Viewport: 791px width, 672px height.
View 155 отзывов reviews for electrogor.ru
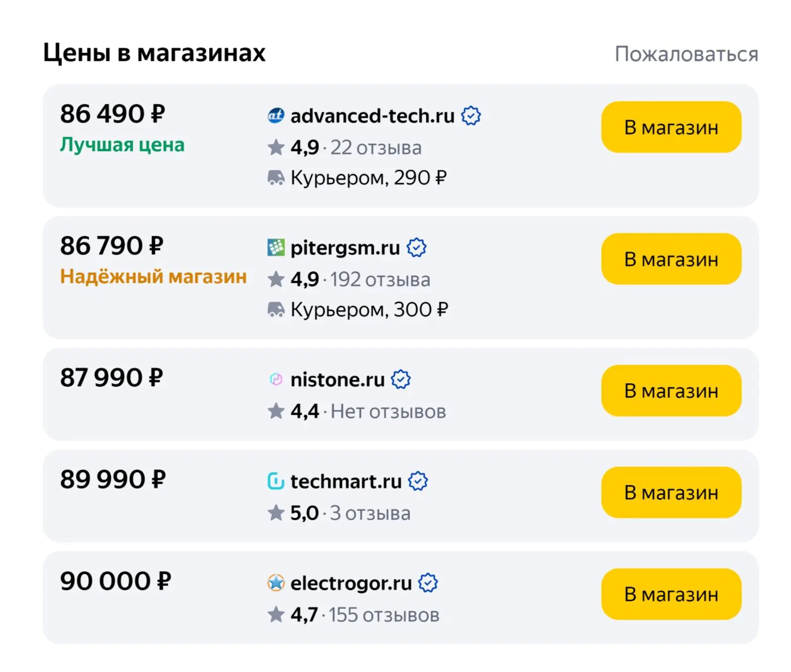[x=384, y=615]
